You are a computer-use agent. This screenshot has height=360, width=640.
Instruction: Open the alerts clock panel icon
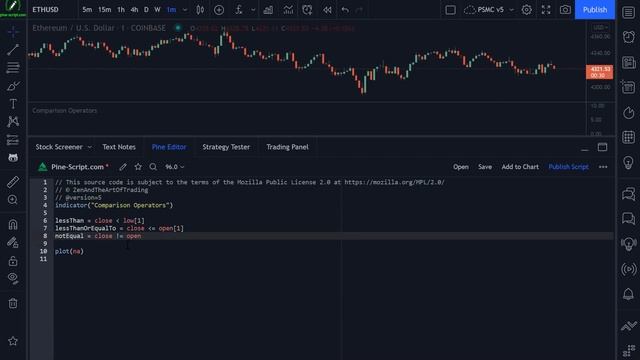[x=629, y=37]
